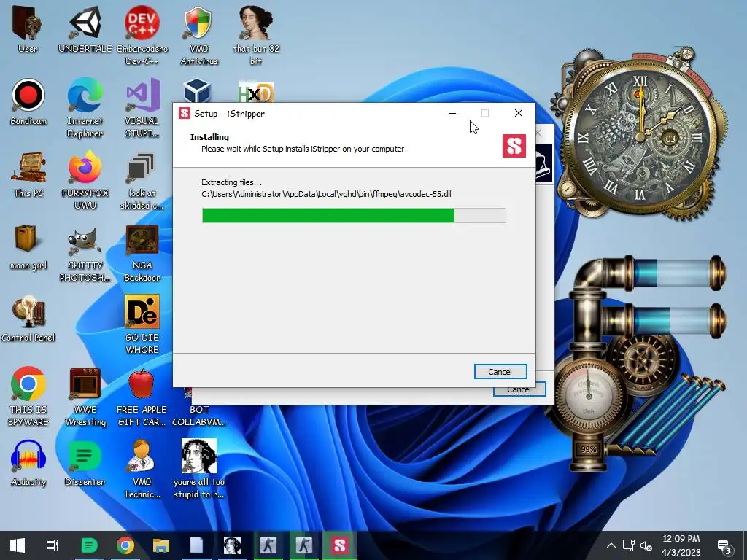Click the muted volume tray icon
Viewport: 747px width, 560px height.
[x=646, y=545]
